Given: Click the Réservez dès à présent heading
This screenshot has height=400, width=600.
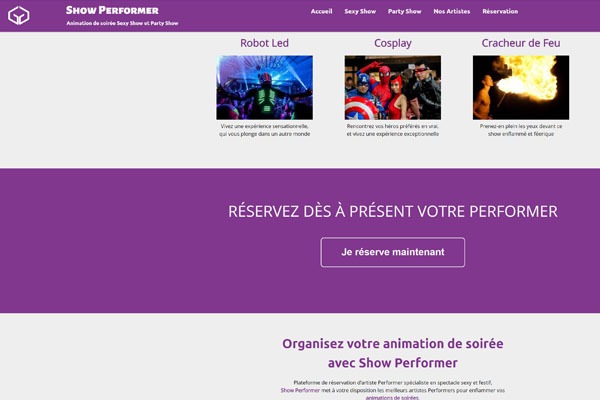Looking at the screenshot, I should (x=393, y=211).
